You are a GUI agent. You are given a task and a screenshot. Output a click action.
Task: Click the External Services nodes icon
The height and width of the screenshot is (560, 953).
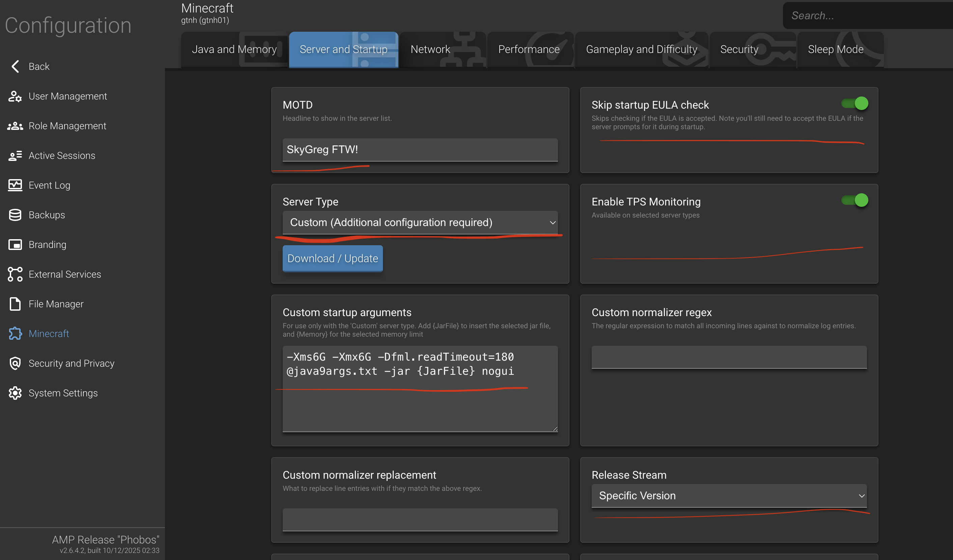[15, 275]
